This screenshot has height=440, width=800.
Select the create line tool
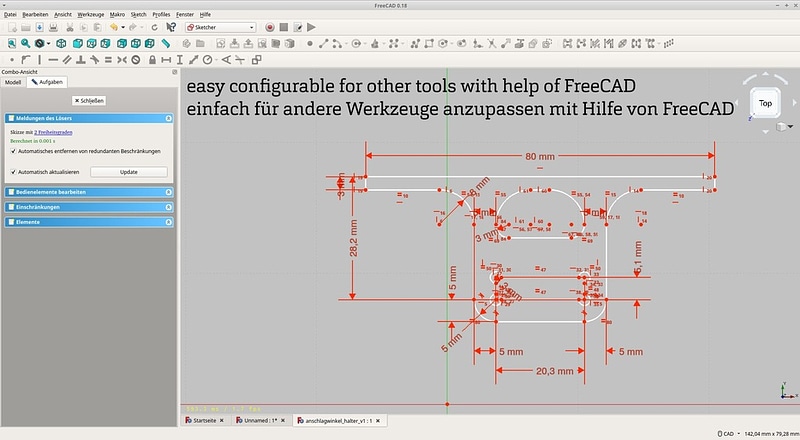pyautogui.click(x=323, y=43)
